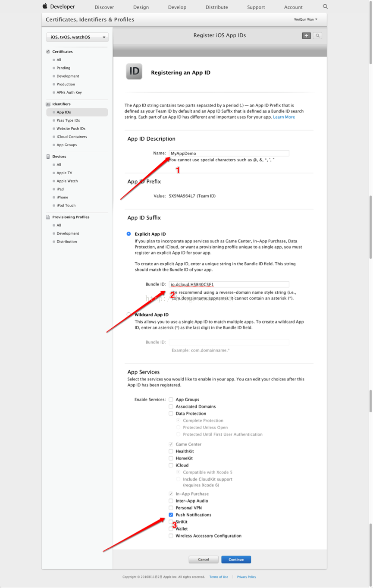Select Development under Certificates
The height and width of the screenshot is (588, 373).
[x=68, y=76]
